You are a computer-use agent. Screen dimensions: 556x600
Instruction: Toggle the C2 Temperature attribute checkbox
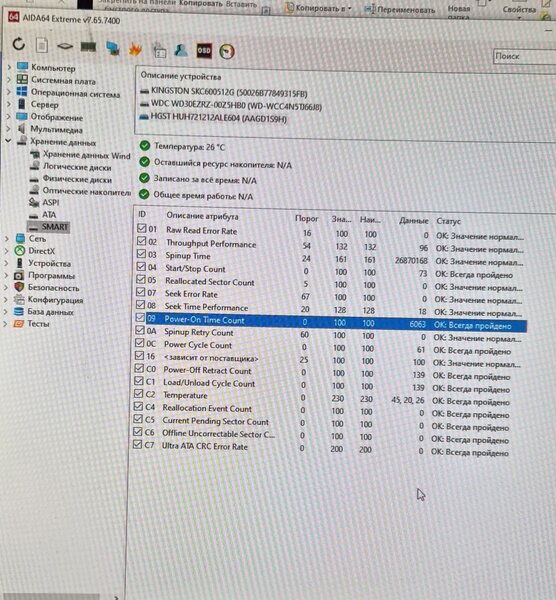coord(139,393)
